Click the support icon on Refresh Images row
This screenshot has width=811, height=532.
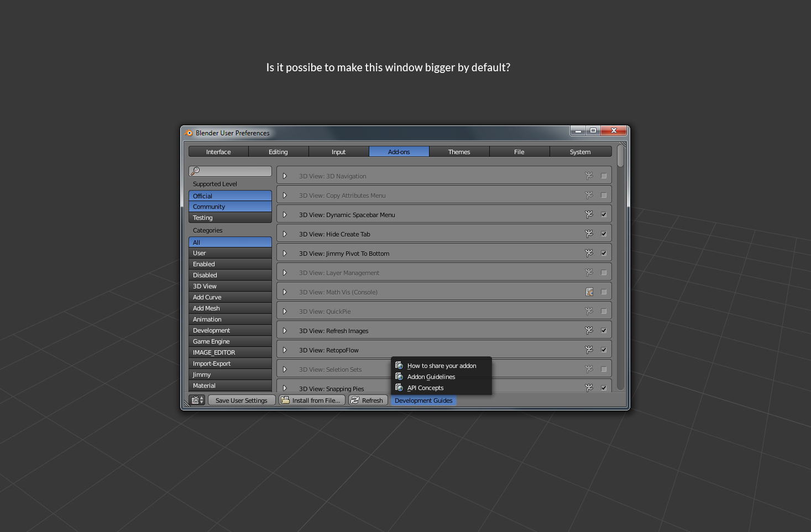589,330
